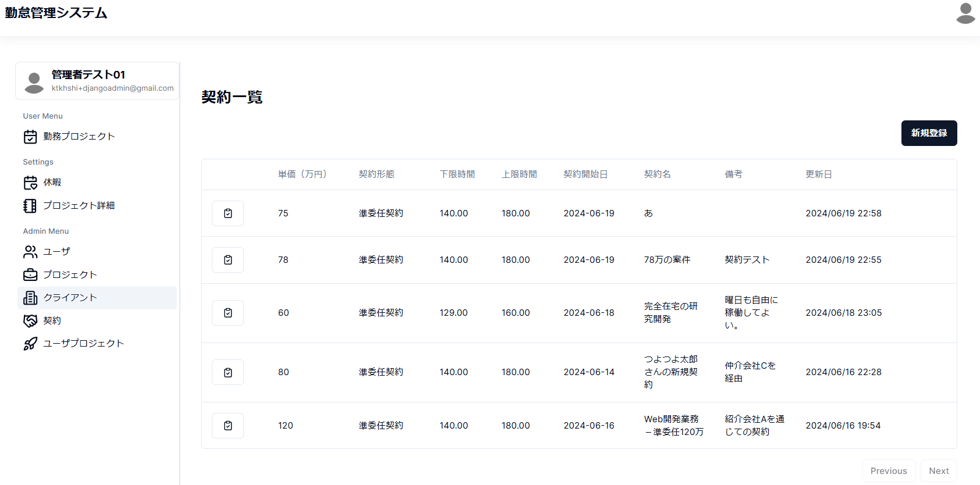This screenshot has width=980, height=485.
Task: Open detail icon for 78万の案件 row
Action: (x=228, y=260)
